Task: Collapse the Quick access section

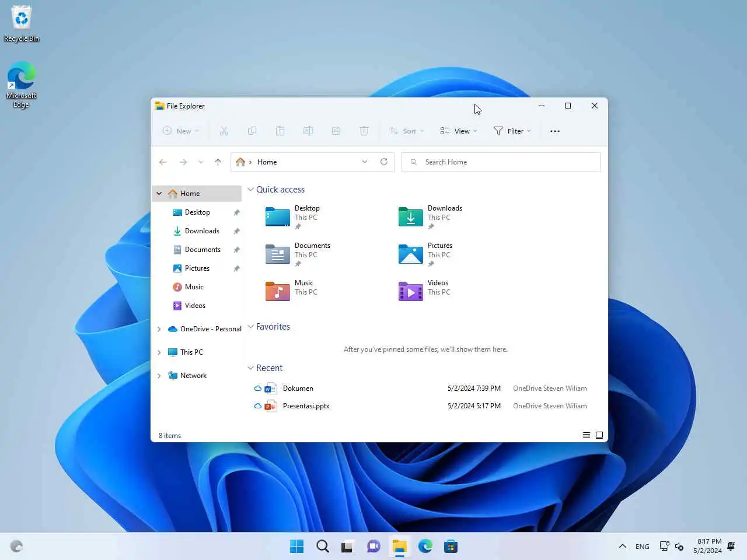Action: point(250,190)
